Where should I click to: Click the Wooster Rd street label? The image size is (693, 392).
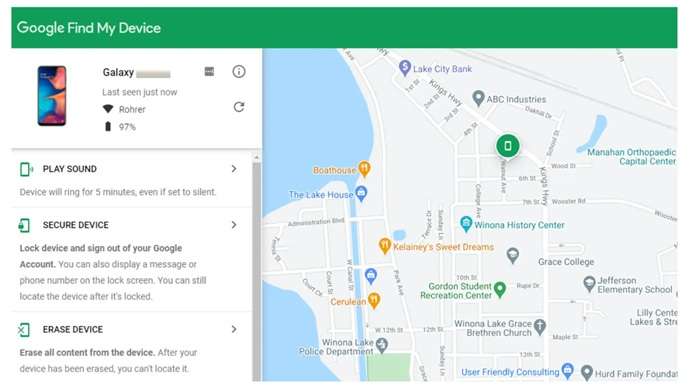pyautogui.click(x=568, y=202)
